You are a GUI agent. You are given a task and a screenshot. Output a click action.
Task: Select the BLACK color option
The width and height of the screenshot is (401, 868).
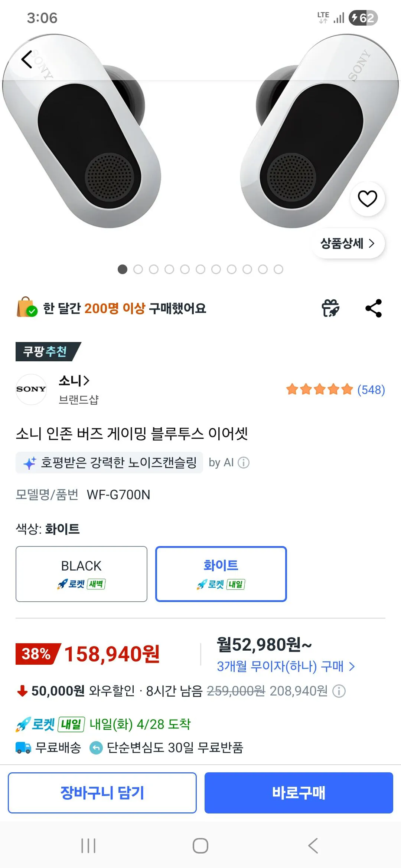pyautogui.click(x=81, y=573)
